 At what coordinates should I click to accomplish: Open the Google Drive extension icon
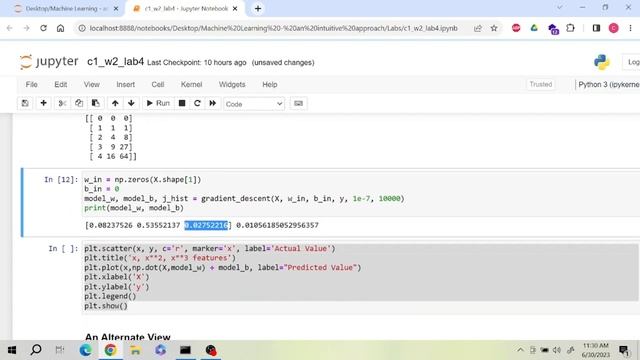click(x=534, y=28)
